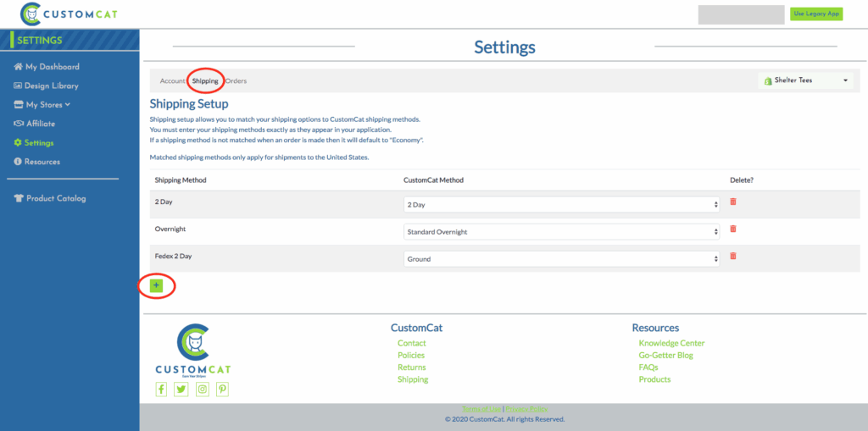Delete the 2 Day shipping method
Viewport: 868px width, 431px height.
(733, 202)
